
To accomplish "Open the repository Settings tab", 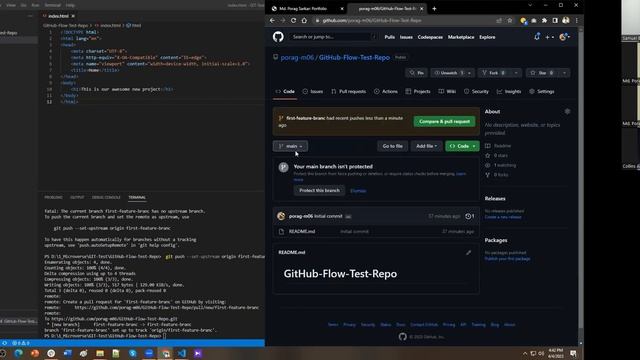I will click(542, 91).
